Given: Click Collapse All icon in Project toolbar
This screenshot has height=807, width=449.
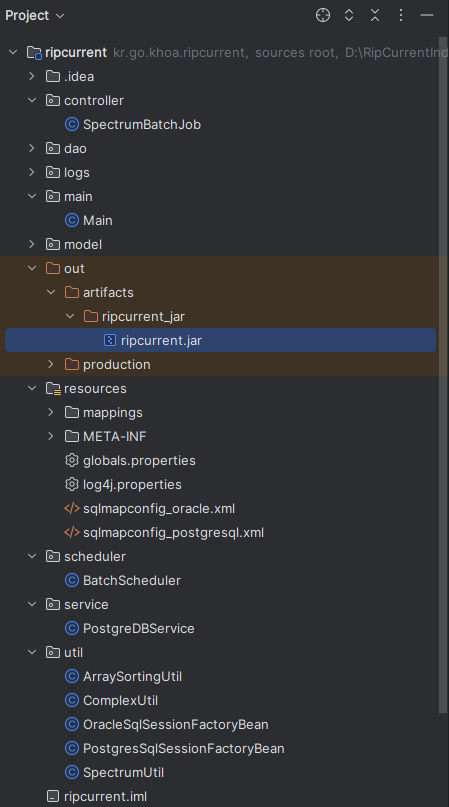Looking at the screenshot, I should point(375,15).
